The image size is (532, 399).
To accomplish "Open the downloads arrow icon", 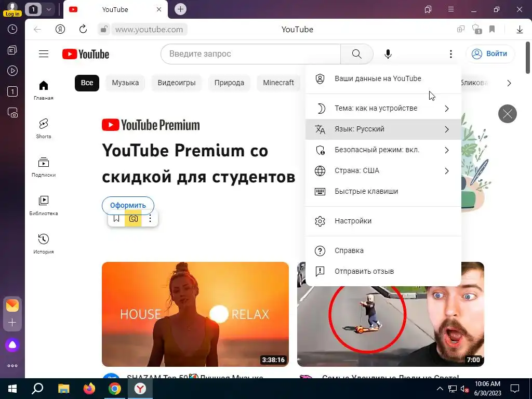I will (520, 30).
